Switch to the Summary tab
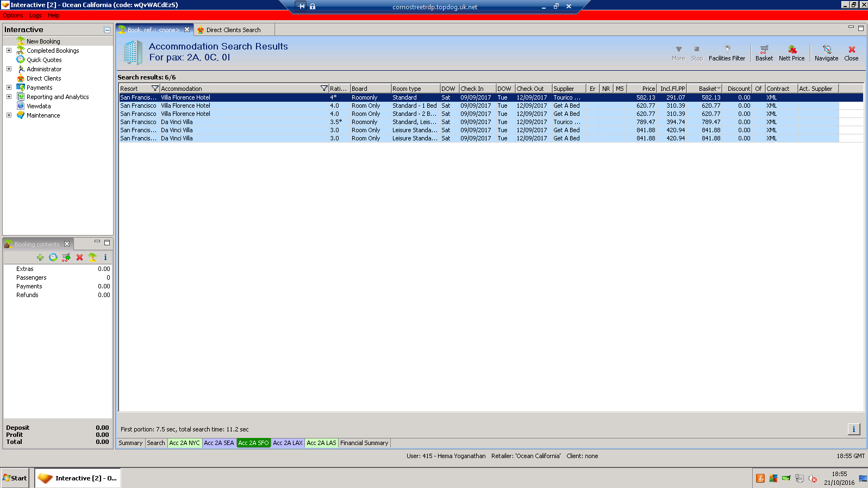Screen dimensions: 868x488 click(130, 443)
